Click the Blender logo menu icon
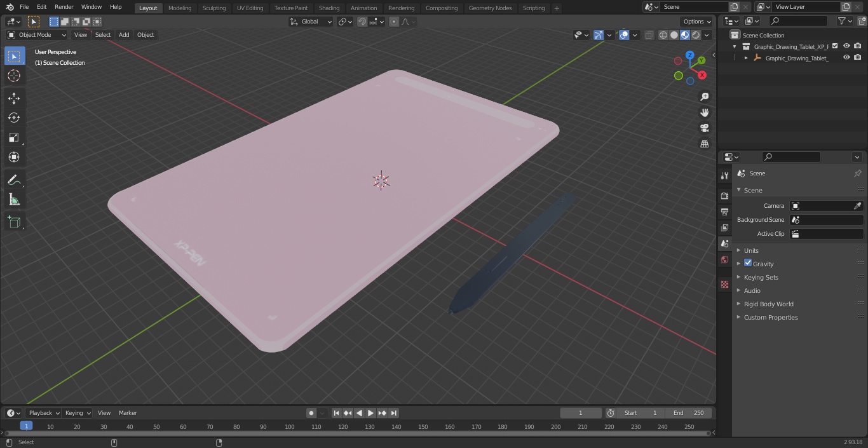 pos(10,7)
